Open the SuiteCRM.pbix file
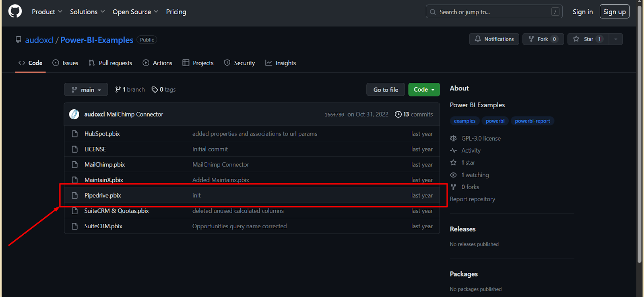The width and height of the screenshot is (644, 297). tap(103, 226)
